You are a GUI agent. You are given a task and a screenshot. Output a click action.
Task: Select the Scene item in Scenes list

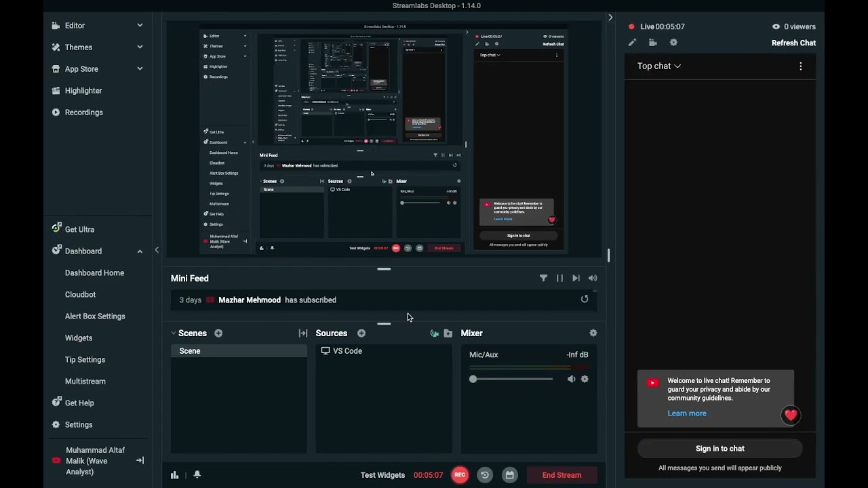239,351
